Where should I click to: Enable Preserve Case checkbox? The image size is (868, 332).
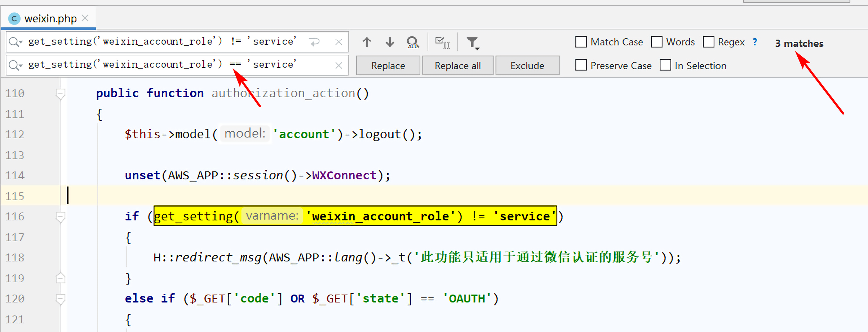point(581,65)
